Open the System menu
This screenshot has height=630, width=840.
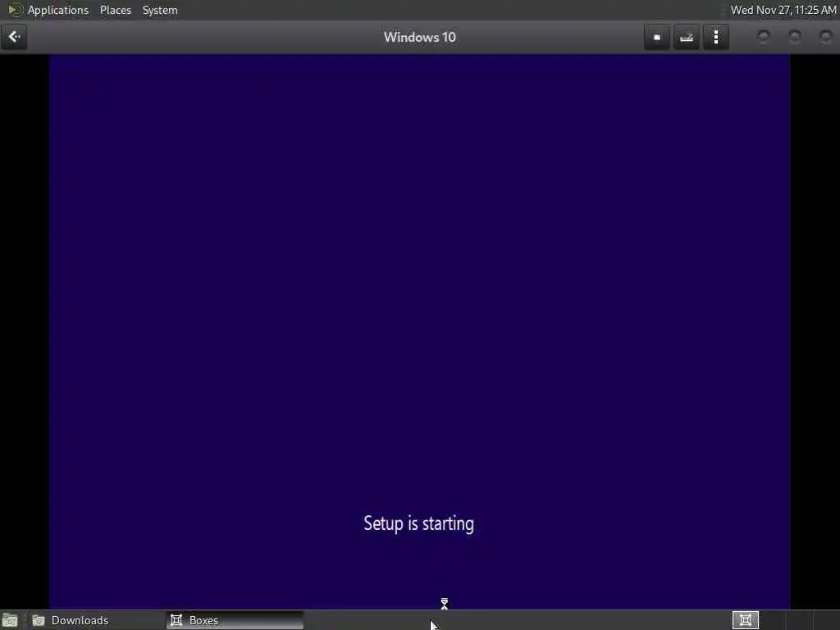[x=160, y=10]
